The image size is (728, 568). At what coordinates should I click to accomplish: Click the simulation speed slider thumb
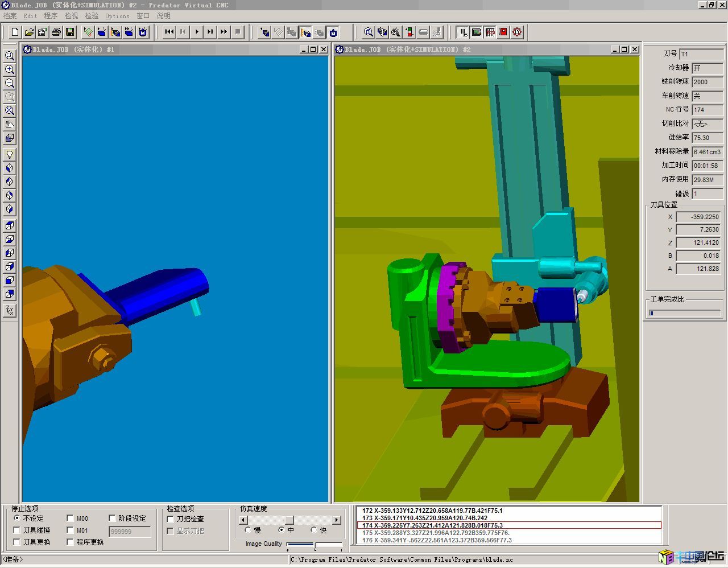pos(289,520)
